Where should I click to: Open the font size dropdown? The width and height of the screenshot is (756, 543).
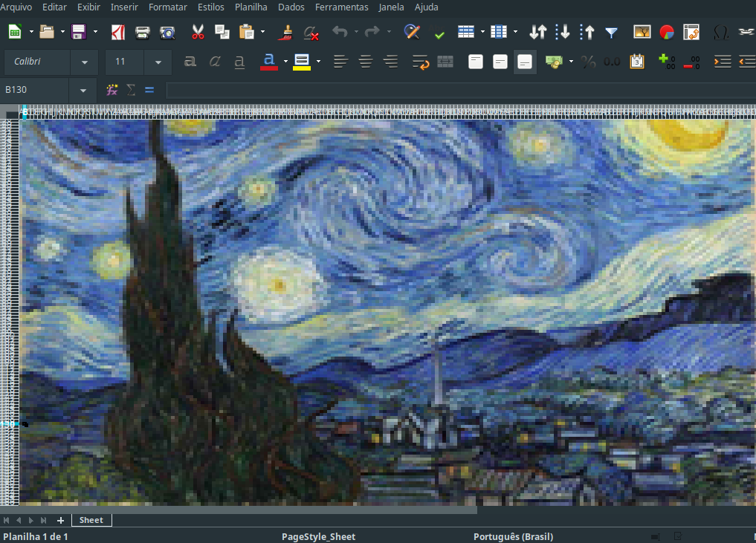point(158,62)
